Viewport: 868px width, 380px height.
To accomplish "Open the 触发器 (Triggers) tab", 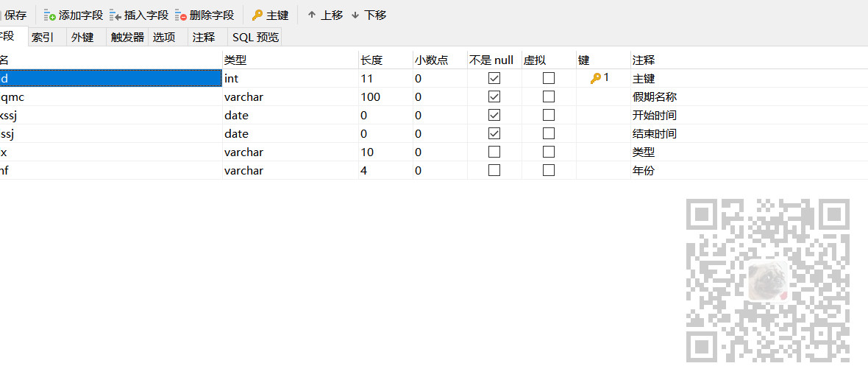I will pyautogui.click(x=127, y=37).
